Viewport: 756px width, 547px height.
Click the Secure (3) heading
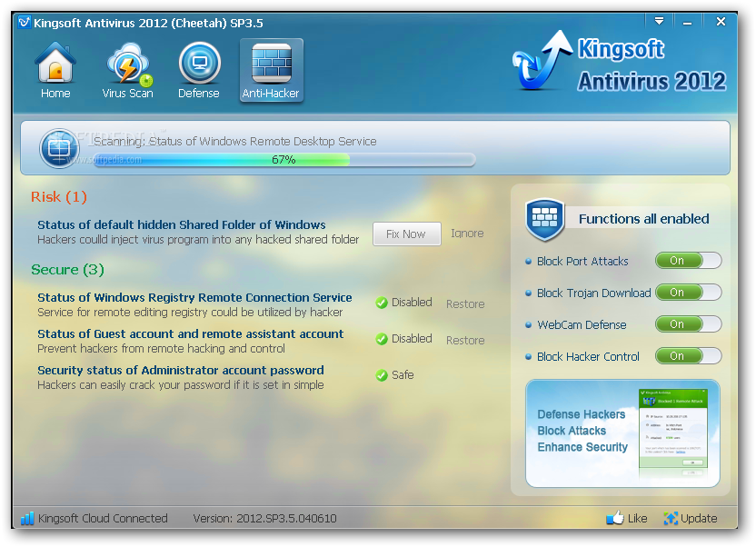(x=67, y=269)
